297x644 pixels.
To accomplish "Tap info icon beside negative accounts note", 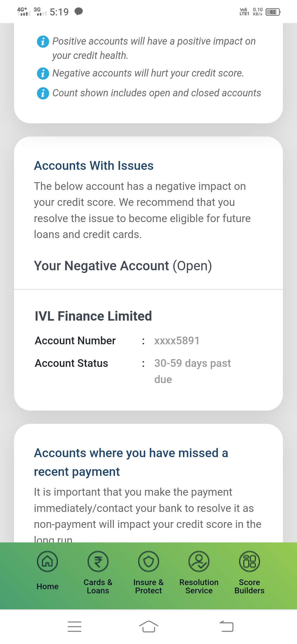I will 43,73.
